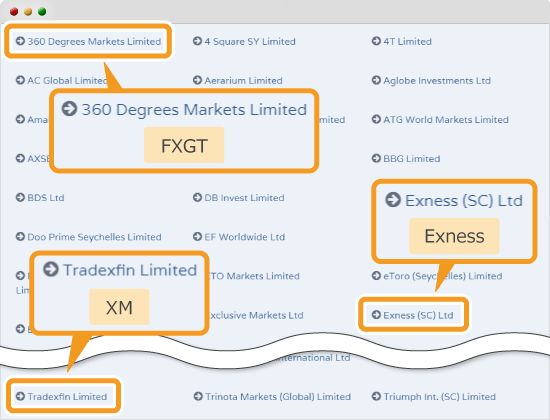Click the highlighted Exness (SC) Ltd link
The width and height of the screenshot is (550, 420).
pyautogui.click(x=418, y=315)
